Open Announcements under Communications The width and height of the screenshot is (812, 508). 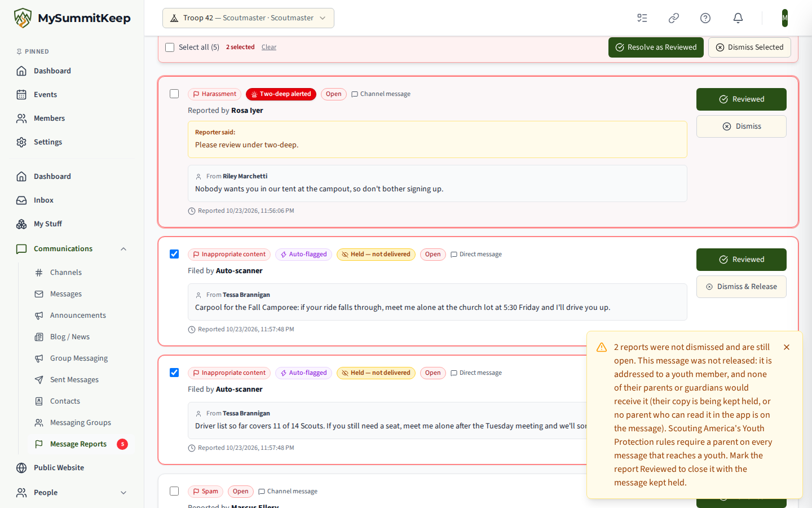(81, 316)
